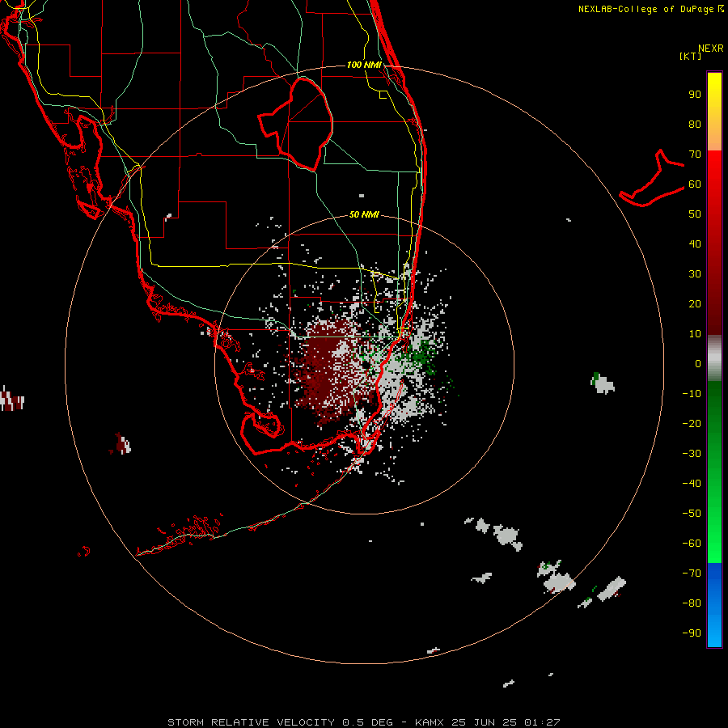Image resolution: width=728 pixels, height=728 pixels.
Task: Click the large dark red velocity echo area
Action: (328, 371)
